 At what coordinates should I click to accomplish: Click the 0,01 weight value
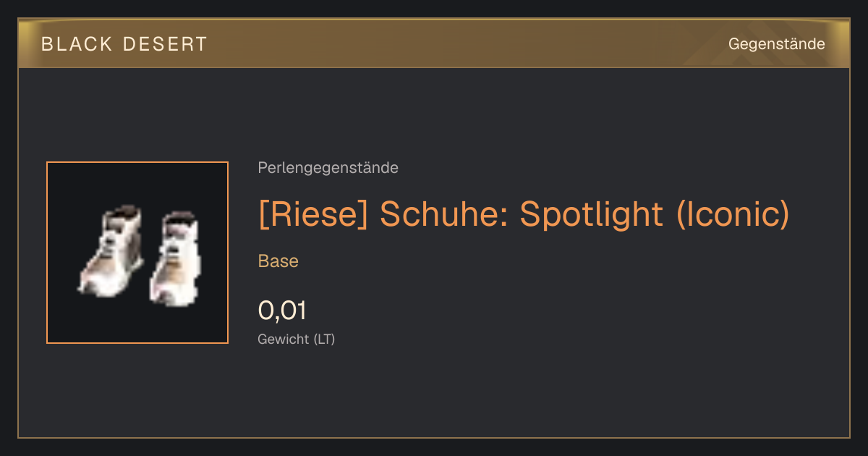[282, 311]
